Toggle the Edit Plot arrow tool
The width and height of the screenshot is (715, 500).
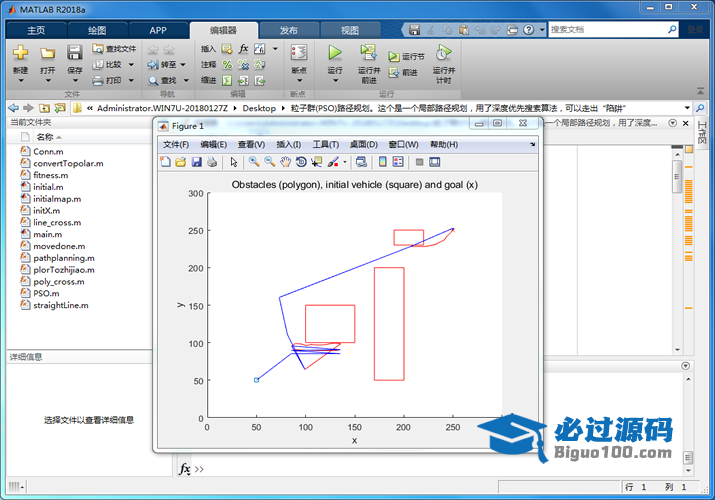(234, 162)
